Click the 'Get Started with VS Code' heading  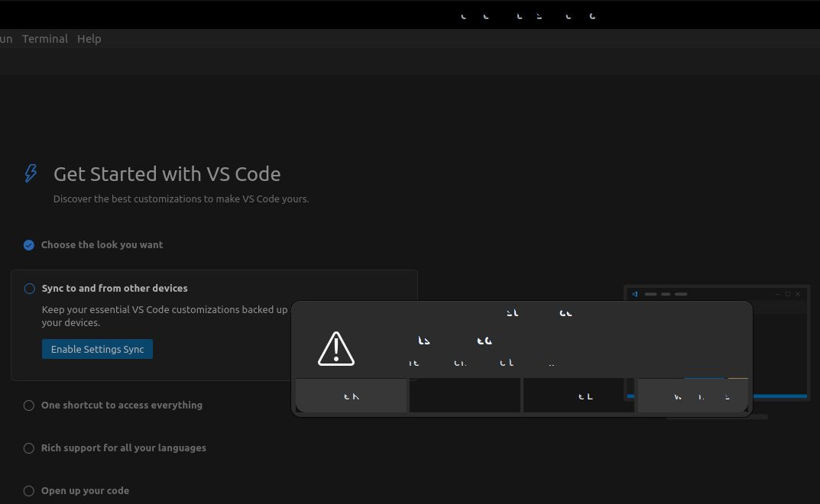(167, 174)
